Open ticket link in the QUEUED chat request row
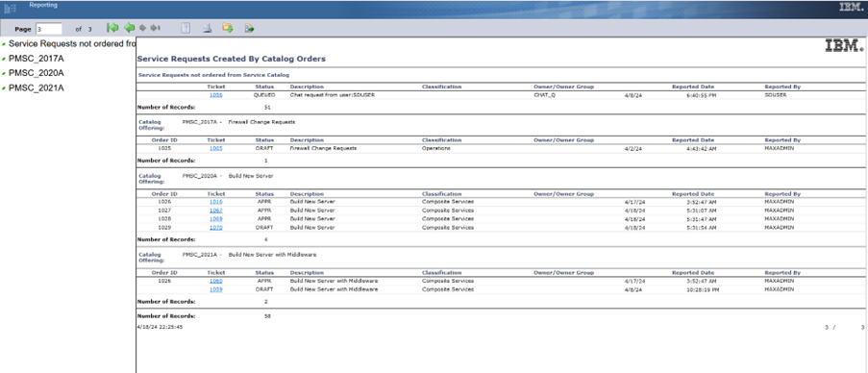 pos(216,95)
